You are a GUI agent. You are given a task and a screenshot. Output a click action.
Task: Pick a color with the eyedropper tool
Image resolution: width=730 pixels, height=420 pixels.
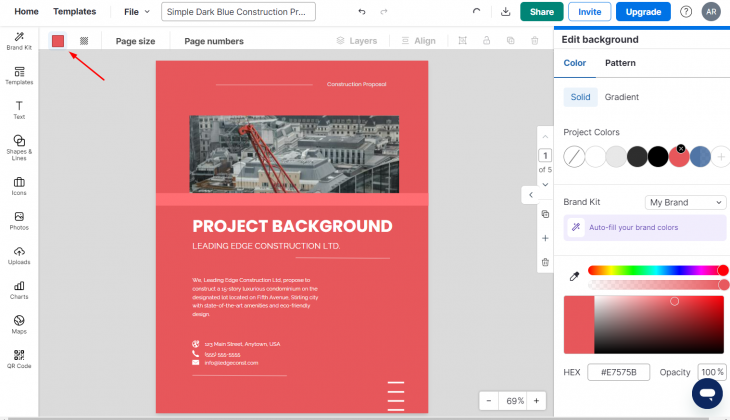tap(575, 277)
